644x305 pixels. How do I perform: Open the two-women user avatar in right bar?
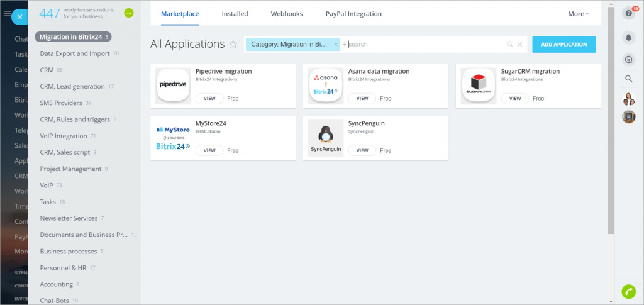pyautogui.click(x=628, y=99)
